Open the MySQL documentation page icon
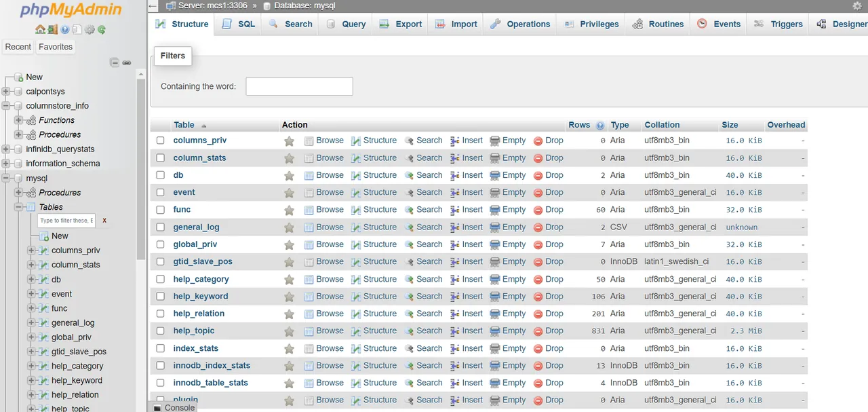This screenshot has width=868, height=412. [x=77, y=30]
